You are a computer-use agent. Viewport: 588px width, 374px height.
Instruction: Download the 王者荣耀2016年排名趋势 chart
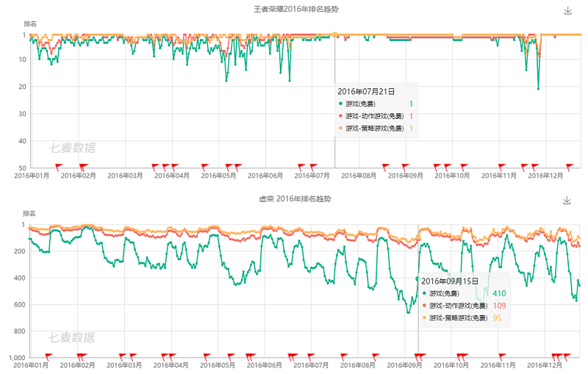click(x=567, y=11)
